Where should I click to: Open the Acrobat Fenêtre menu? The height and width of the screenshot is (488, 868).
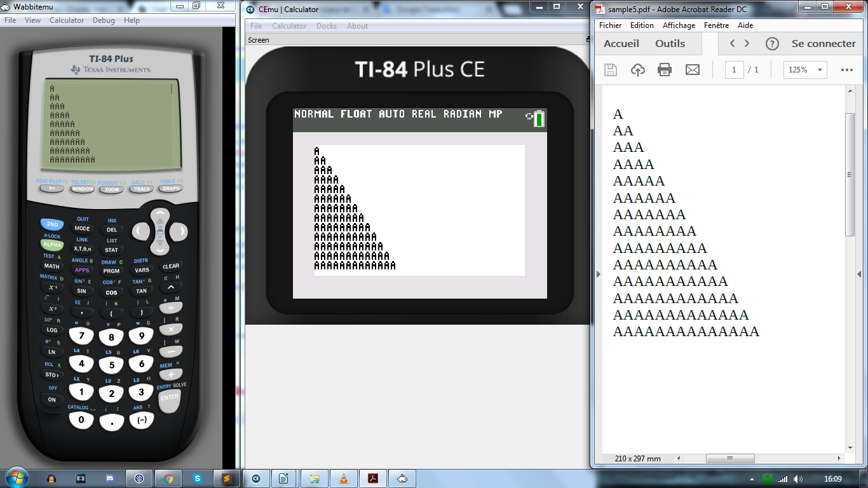click(x=716, y=25)
